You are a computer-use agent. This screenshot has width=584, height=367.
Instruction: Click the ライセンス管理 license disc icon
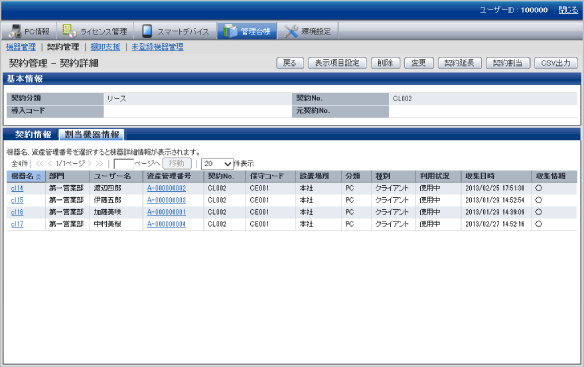coord(69,31)
